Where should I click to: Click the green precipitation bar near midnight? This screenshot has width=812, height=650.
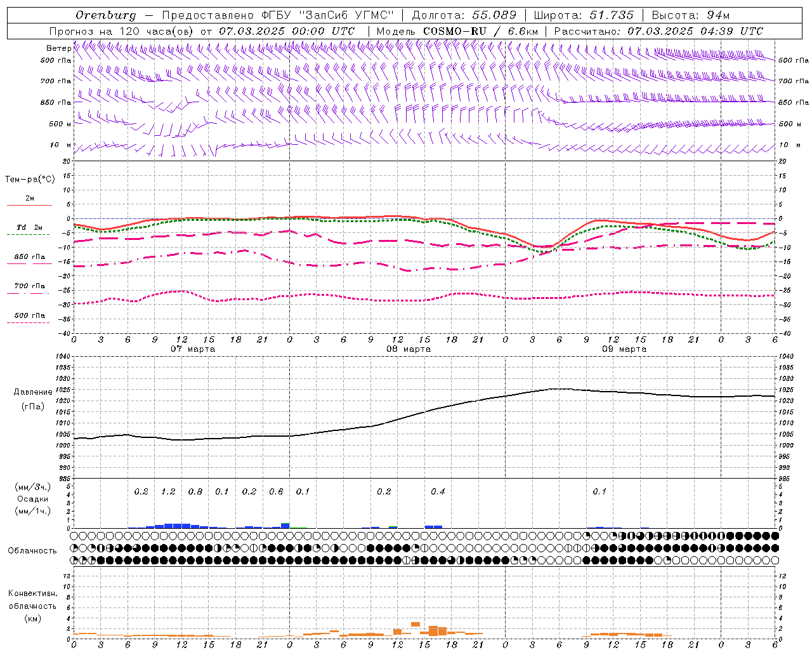click(285, 524)
